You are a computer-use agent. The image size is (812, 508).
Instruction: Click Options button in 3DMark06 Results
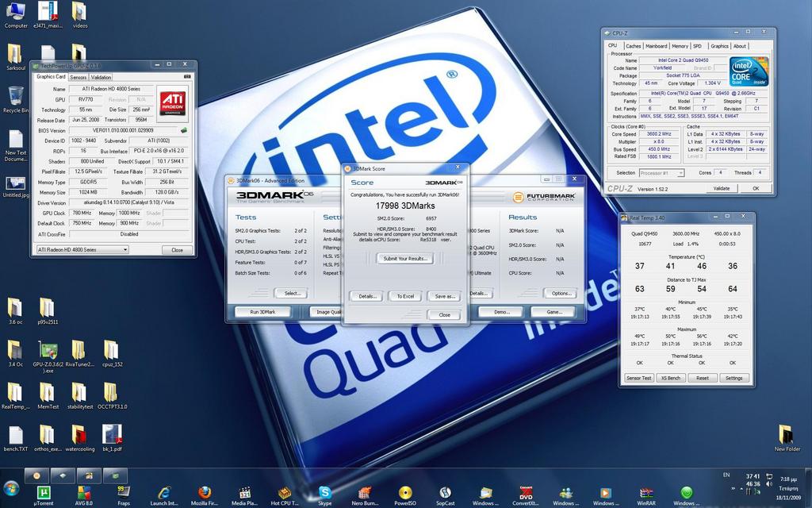pos(561,294)
